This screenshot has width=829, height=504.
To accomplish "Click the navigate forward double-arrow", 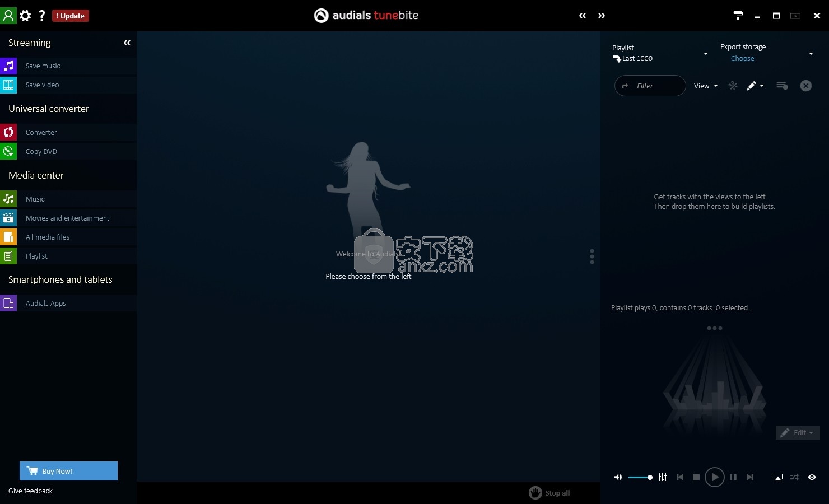I will (602, 16).
